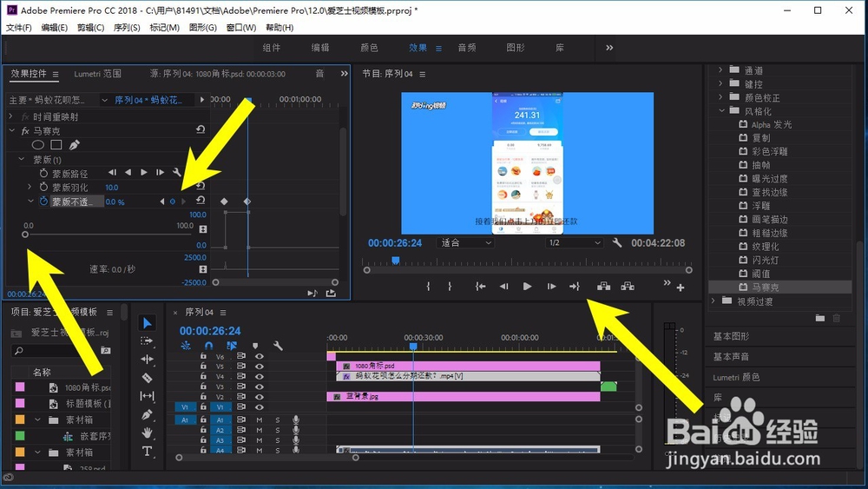Collapse the 风格化 effects folder
This screenshot has width=868, height=489.
[721, 111]
